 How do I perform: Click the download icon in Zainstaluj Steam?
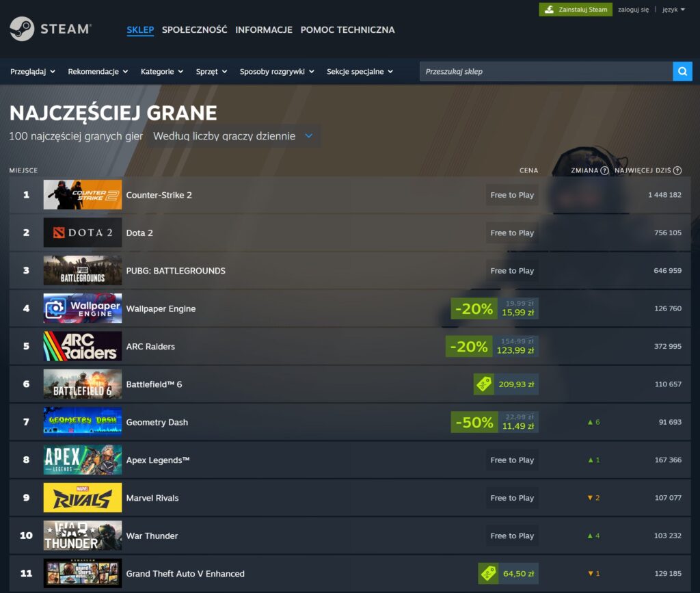pyautogui.click(x=549, y=10)
